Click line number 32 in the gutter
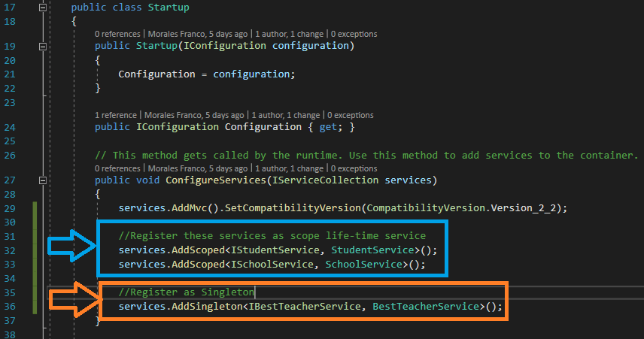 (x=10, y=250)
